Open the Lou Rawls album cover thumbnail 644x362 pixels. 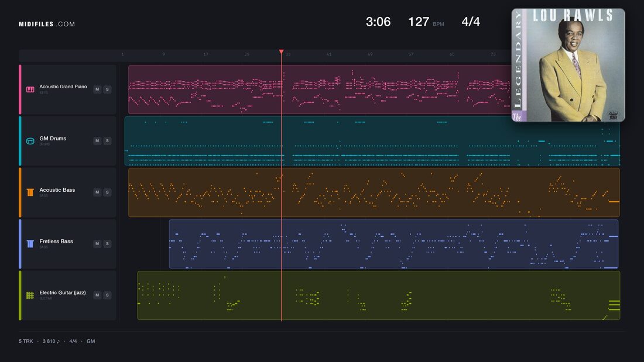coord(568,65)
